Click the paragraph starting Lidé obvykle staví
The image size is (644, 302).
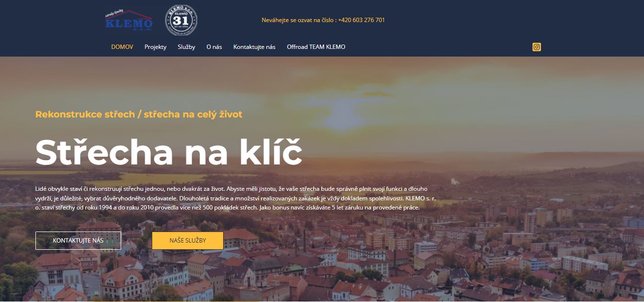[x=236, y=198]
